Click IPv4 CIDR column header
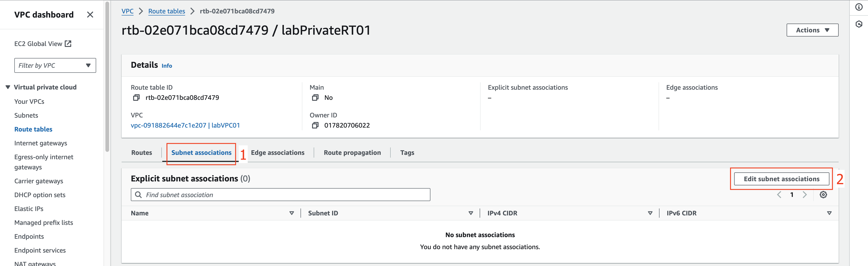The width and height of the screenshot is (868, 266). coord(502,213)
